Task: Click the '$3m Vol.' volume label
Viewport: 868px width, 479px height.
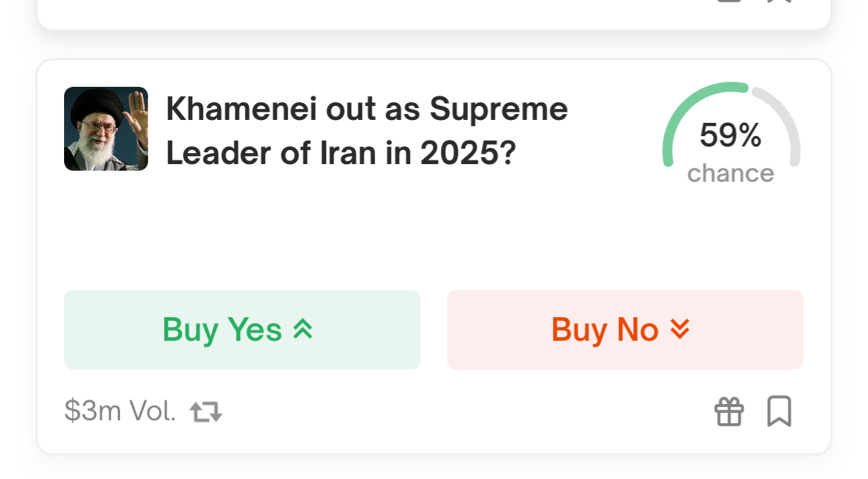Action: (x=120, y=411)
